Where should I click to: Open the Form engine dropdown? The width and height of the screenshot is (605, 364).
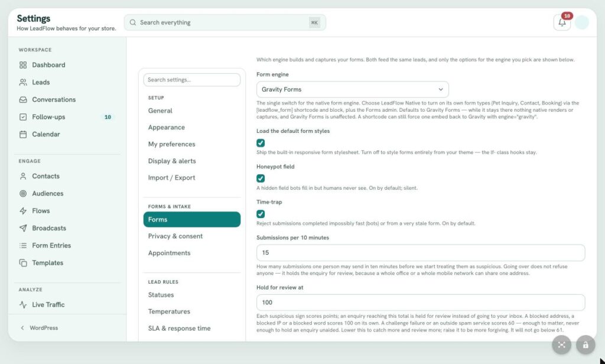[x=352, y=89]
